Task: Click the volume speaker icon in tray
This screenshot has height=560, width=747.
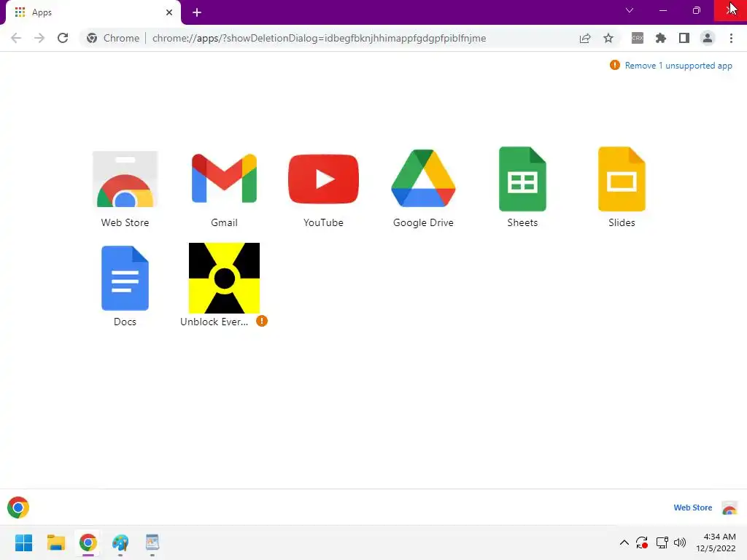Action: coord(680,542)
